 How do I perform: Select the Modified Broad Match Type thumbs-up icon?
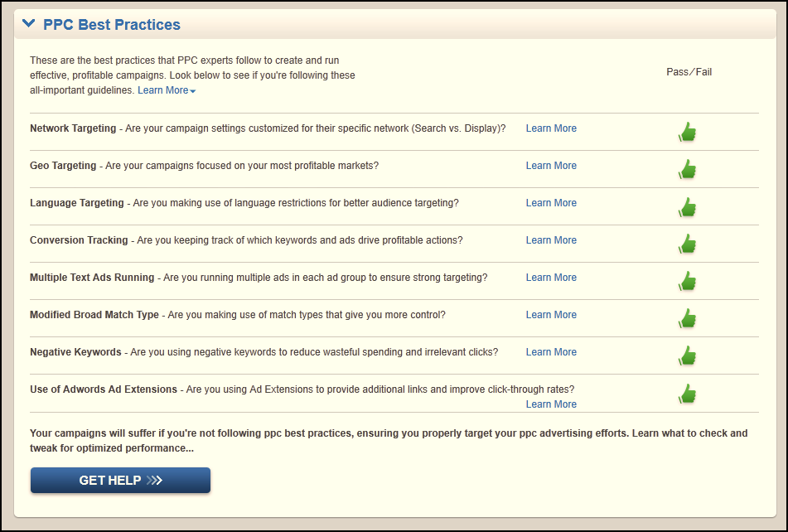(x=687, y=318)
